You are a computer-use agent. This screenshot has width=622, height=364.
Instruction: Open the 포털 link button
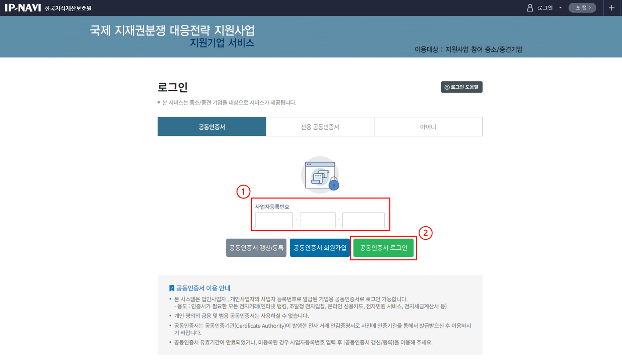click(x=582, y=8)
